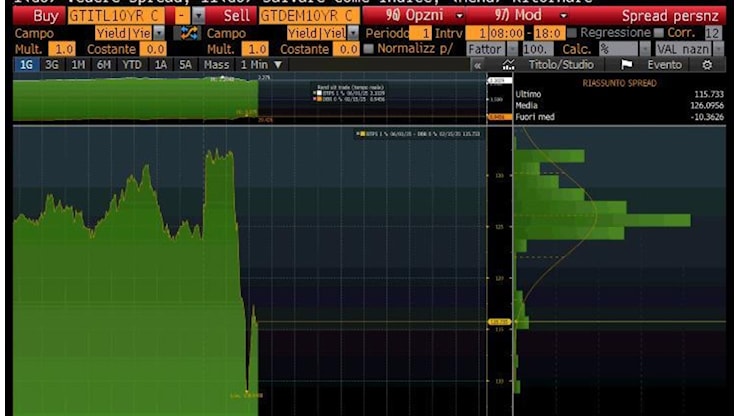Image resolution: width=740 pixels, height=416 pixels.
Task: Click the normalization factor 100 field
Action: [537, 49]
